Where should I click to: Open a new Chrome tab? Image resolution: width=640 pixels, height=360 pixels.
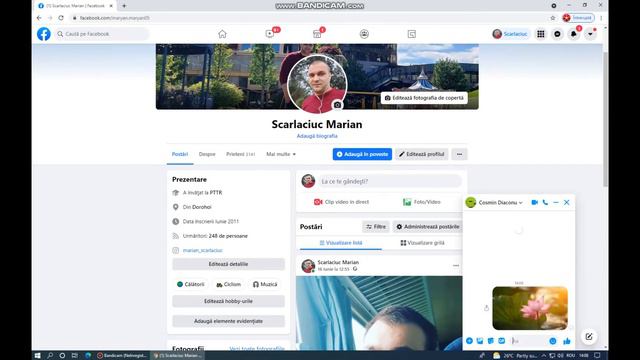point(124,6)
